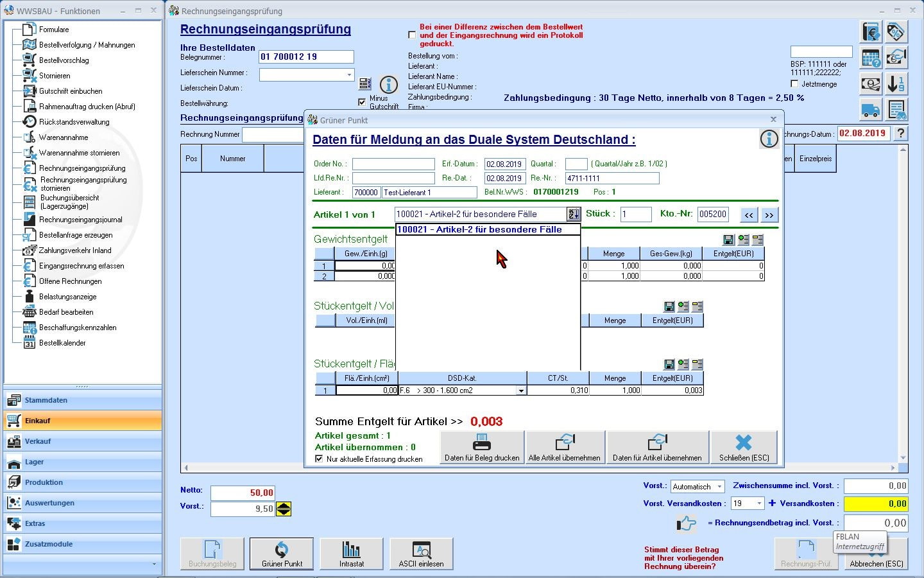Click Schließen (ESC) button
Image resolution: width=924 pixels, height=578 pixels.
(744, 447)
